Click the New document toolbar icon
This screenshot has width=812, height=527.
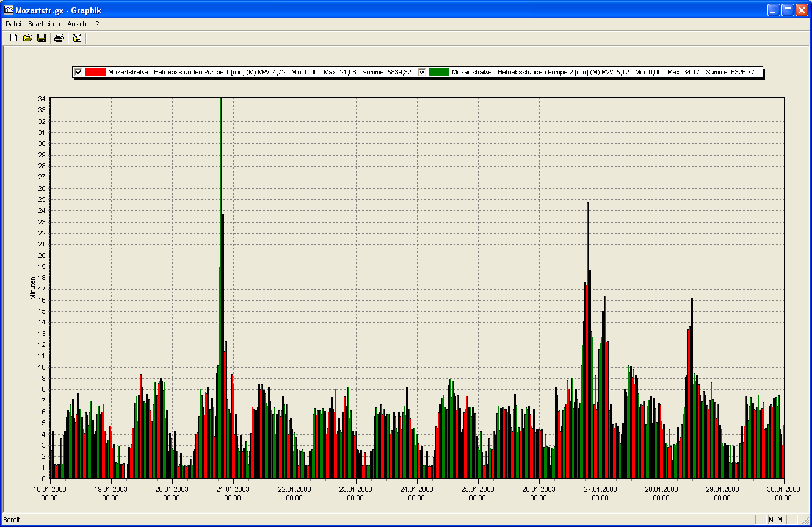13,38
